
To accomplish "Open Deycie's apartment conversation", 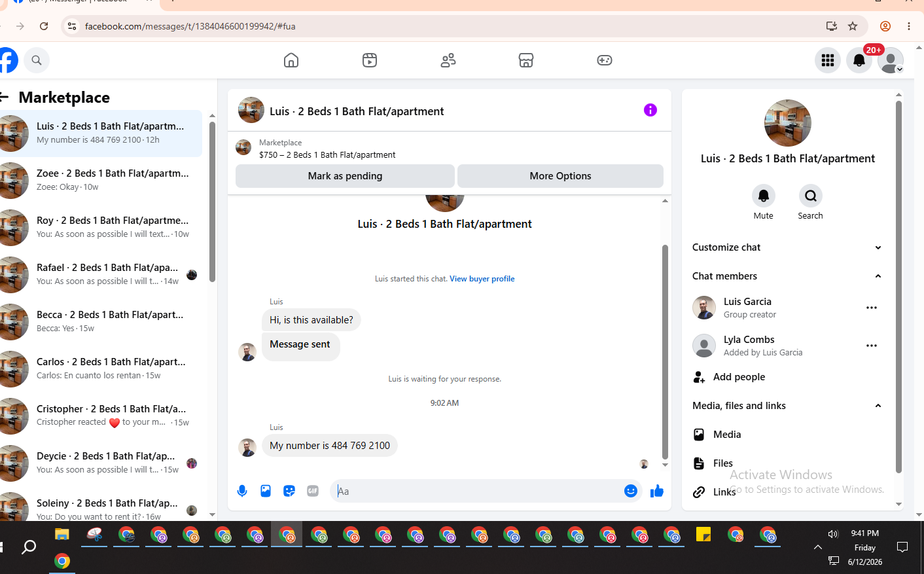I will (101, 463).
